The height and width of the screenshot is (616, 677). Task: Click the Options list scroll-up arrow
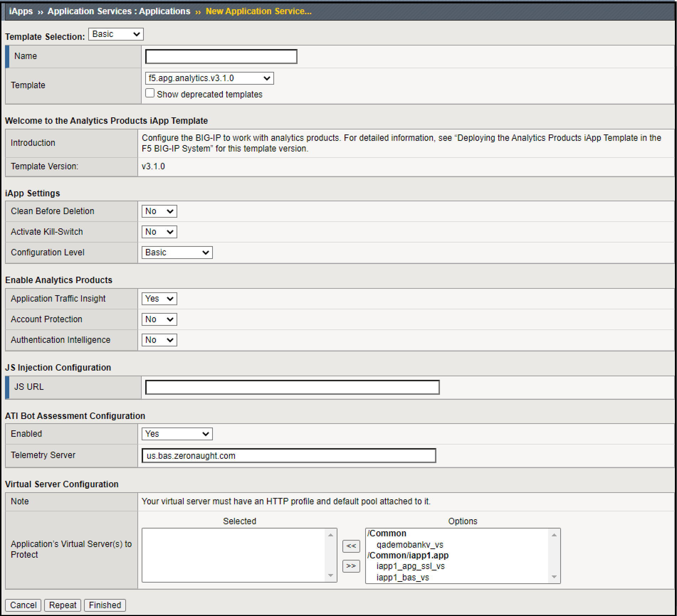point(554,534)
